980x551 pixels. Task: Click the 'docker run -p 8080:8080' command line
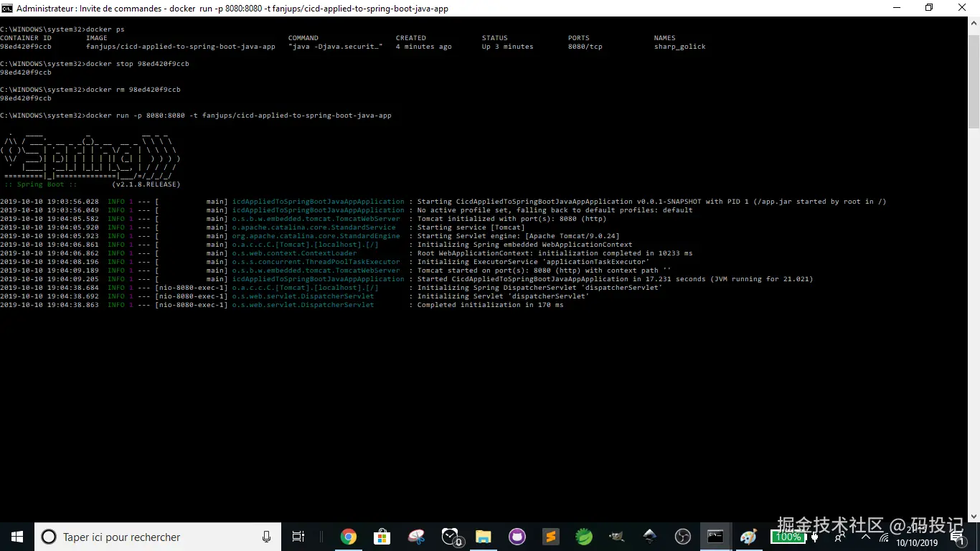point(239,116)
